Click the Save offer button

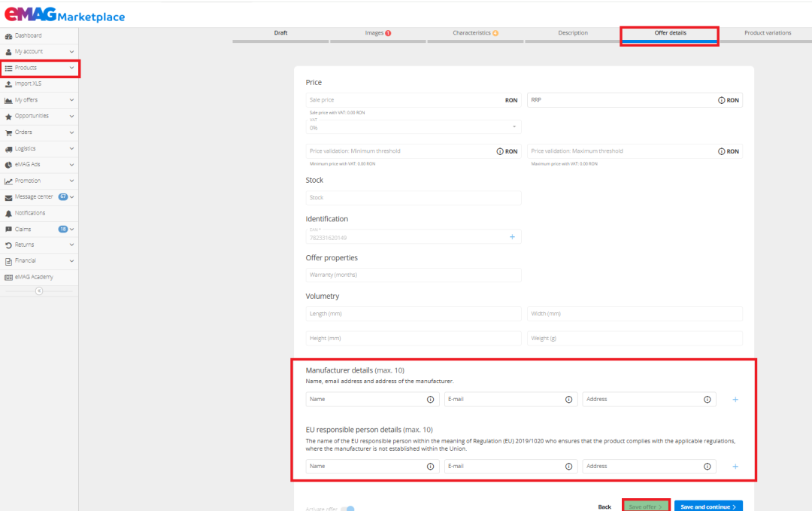646,506
